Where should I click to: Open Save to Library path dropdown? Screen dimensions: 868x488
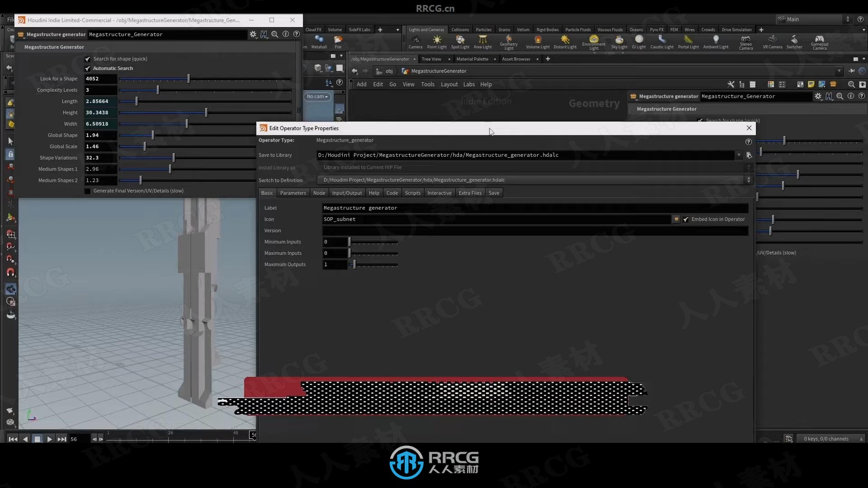click(x=739, y=155)
